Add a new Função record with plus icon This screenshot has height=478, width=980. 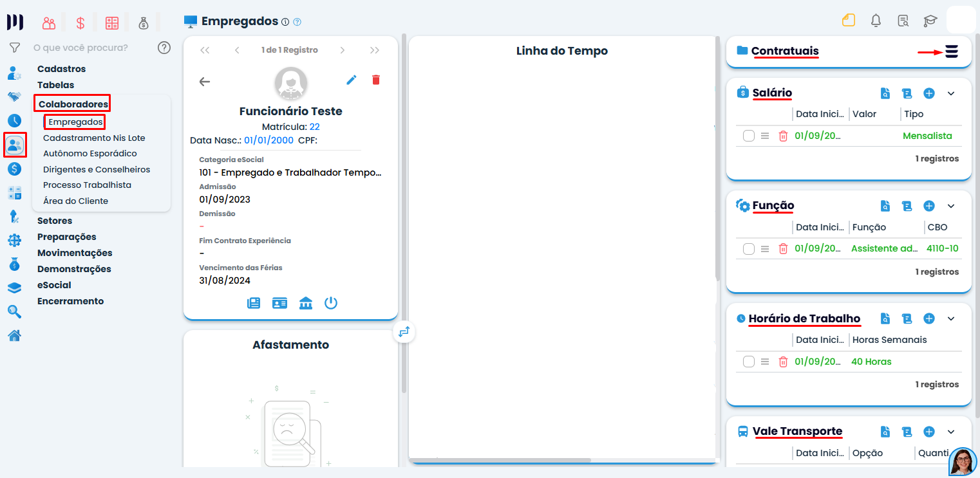(929, 206)
